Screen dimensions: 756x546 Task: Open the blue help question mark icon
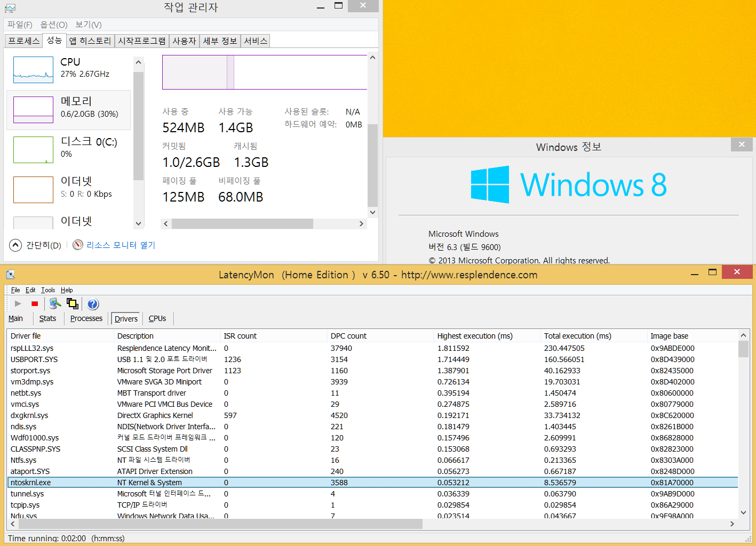click(93, 304)
